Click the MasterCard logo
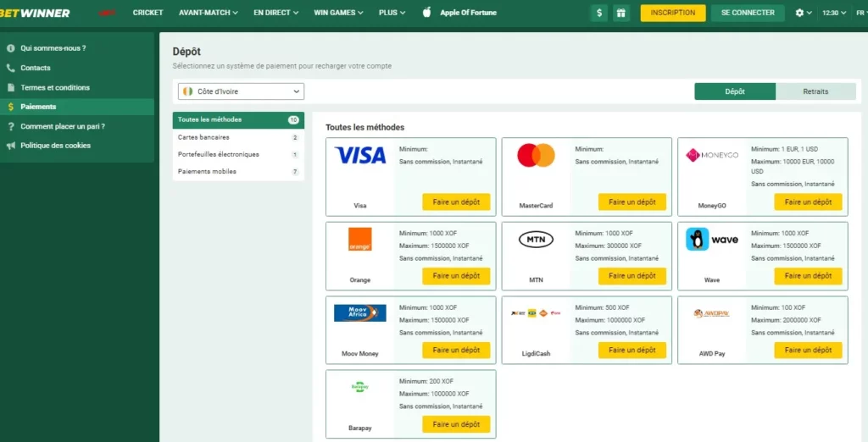This screenshot has height=442, width=868. point(536,156)
